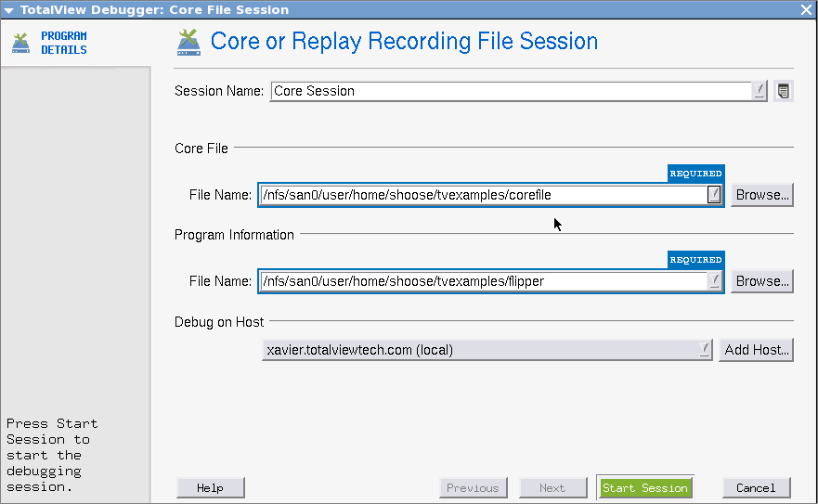
Task: Open the window menu in the title bar
Action: point(8,9)
